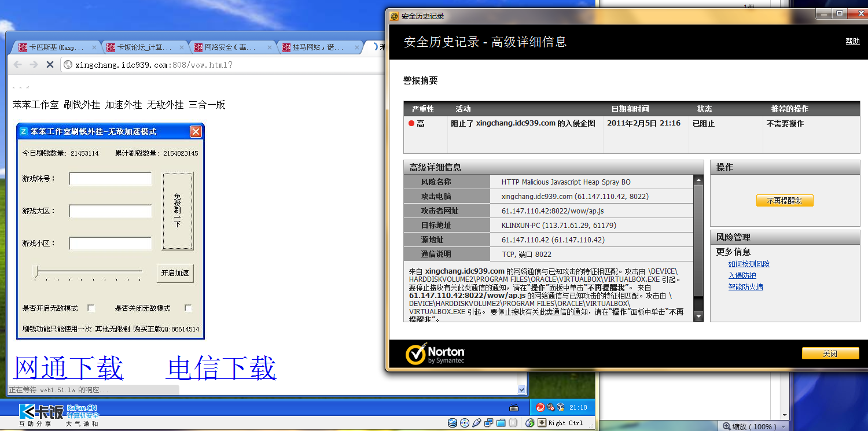Click VirtualBox optical disc indicator icon

[x=464, y=423]
